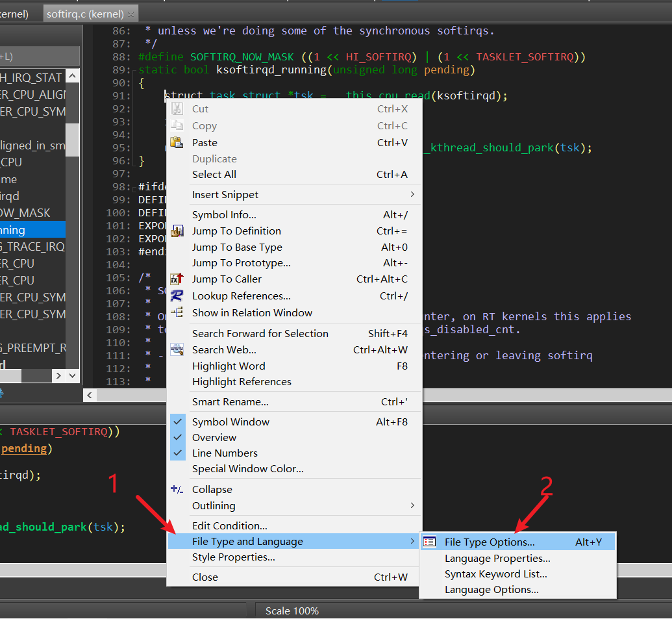672x619 pixels.
Task: Click the Paste clipboard icon
Action: click(x=177, y=142)
